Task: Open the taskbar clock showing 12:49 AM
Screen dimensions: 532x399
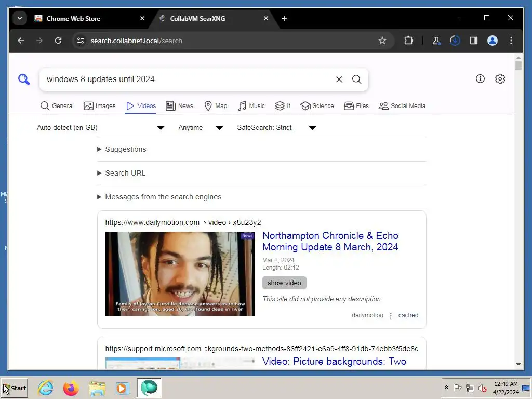Action: (x=506, y=388)
